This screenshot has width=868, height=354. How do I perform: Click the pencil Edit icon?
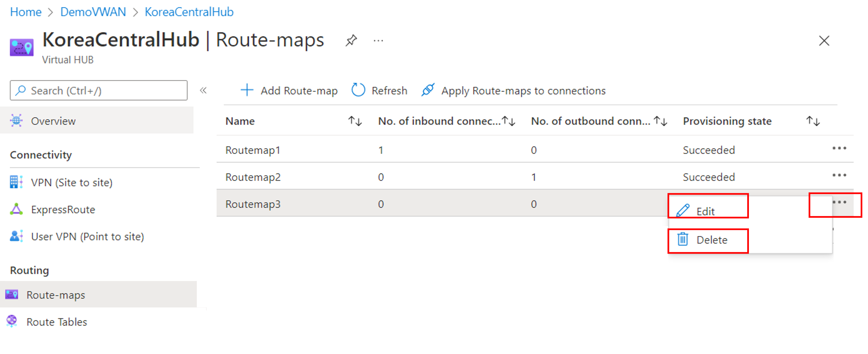(683, 211)
